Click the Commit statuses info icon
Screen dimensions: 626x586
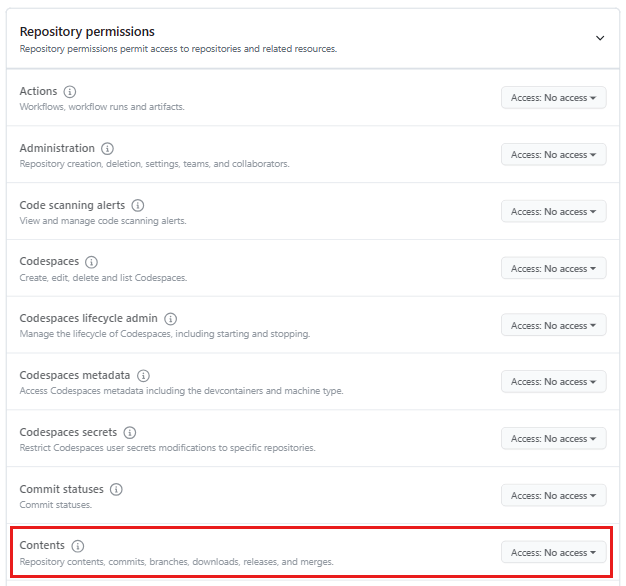point(116,490)
